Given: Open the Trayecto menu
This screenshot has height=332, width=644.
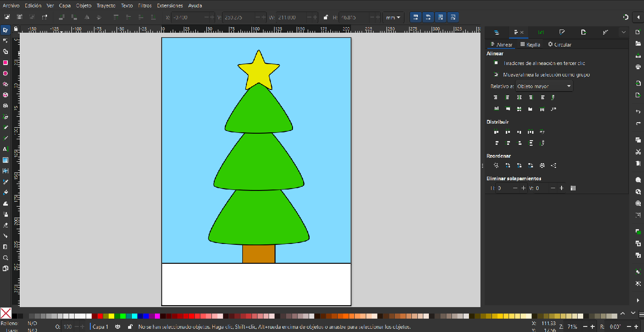Looking at the screenshot, I should point(106,6).
